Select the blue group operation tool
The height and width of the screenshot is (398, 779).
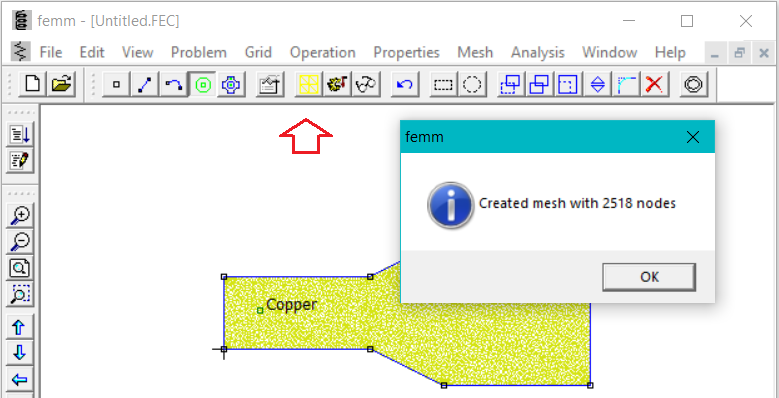pos(231,84)
